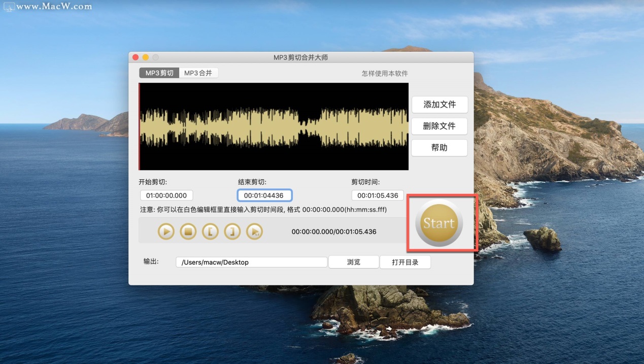Click the 打开目录 button
Screen dimensions: 644x364
tap(405, 262)
